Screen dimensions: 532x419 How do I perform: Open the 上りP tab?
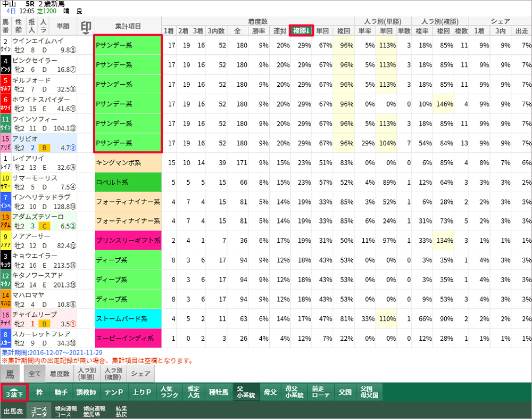[142, 392]
